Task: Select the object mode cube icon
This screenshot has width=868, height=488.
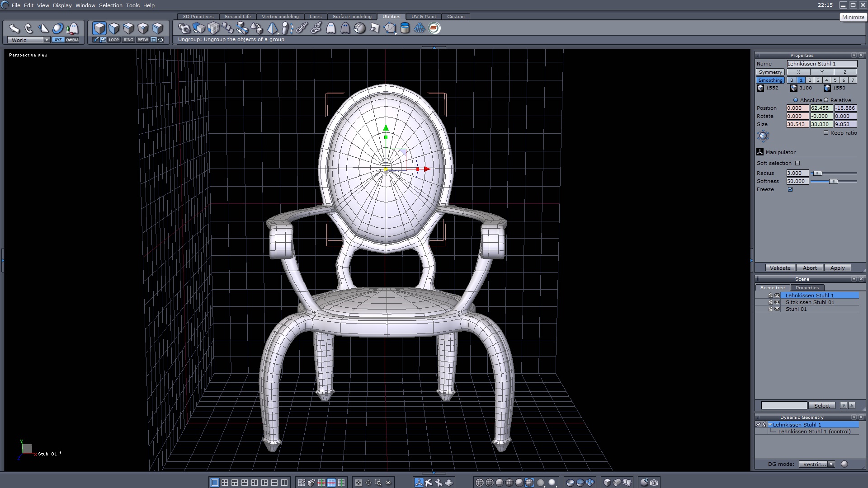Action: pos(99,28)
